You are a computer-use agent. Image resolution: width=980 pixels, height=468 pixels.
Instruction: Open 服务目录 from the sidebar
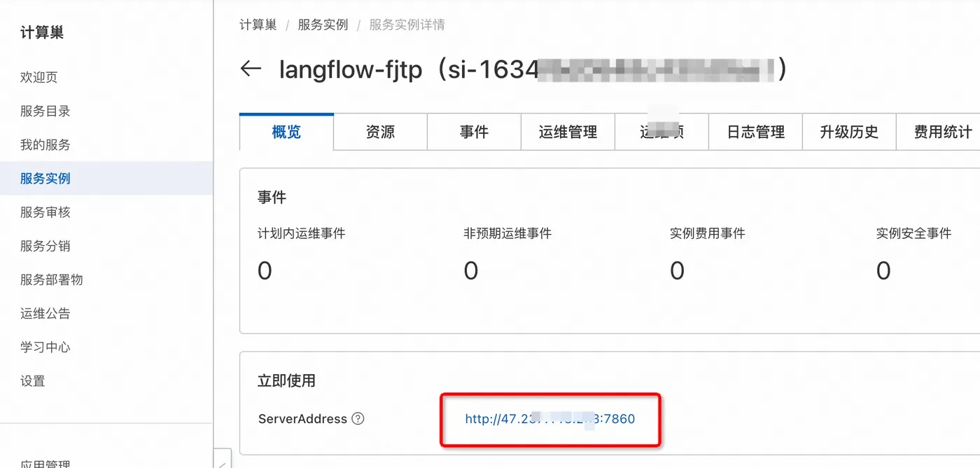tap(45, 111)
